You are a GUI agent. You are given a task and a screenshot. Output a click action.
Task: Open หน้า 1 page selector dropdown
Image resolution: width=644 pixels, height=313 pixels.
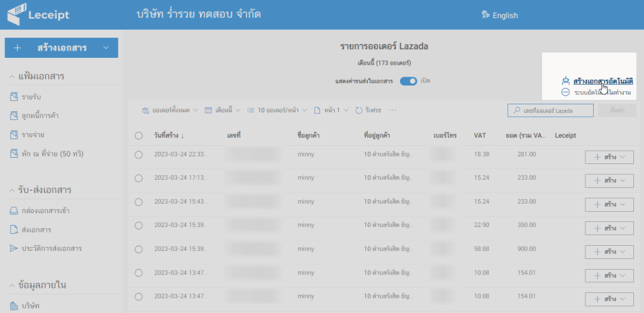tap(345, 111)
